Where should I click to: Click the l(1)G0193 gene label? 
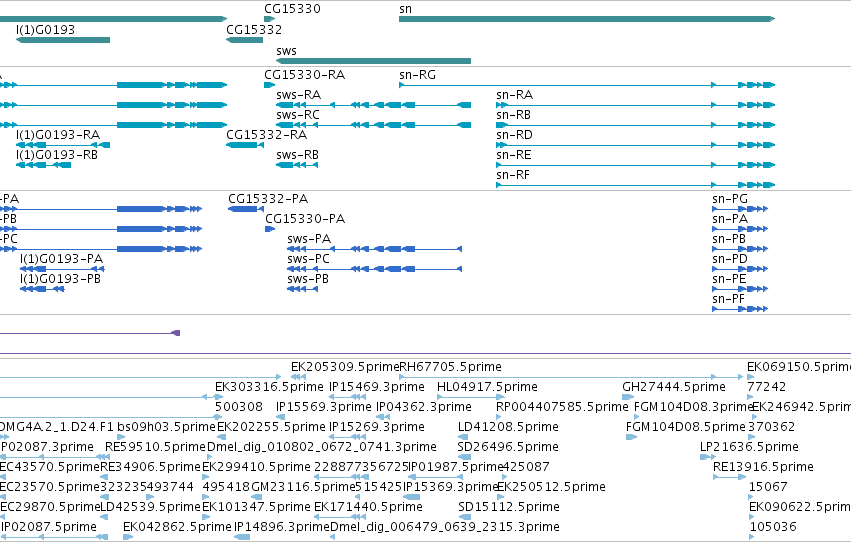tap(46, 30)
